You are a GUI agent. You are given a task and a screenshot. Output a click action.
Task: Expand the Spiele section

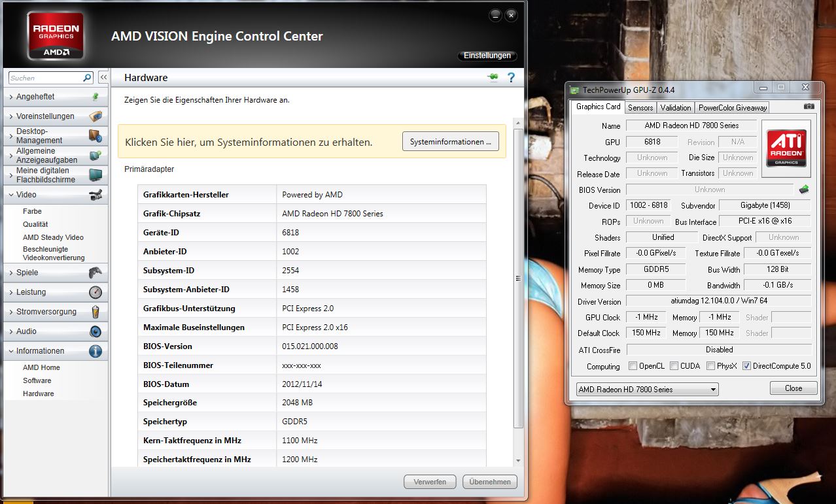54,273
